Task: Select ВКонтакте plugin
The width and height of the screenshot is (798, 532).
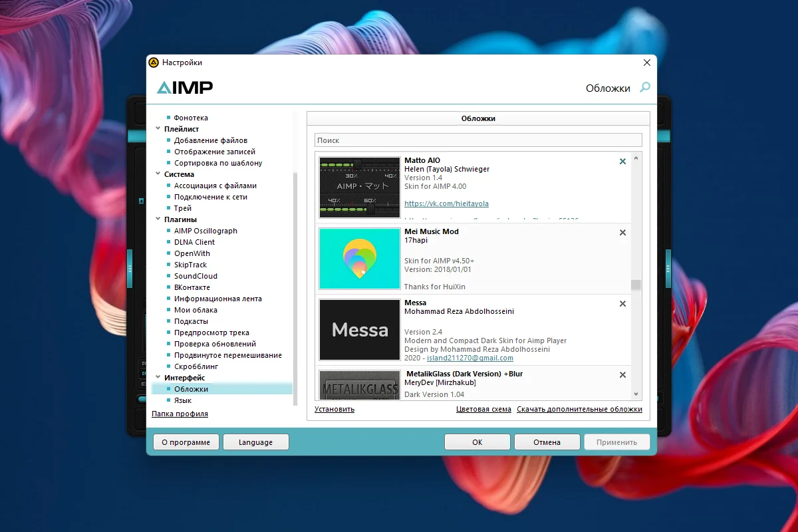Action: click(192, 287)
